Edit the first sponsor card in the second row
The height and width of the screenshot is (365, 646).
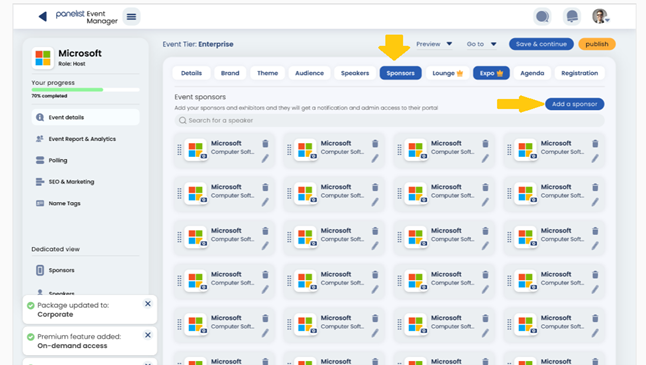pos(265,202)
